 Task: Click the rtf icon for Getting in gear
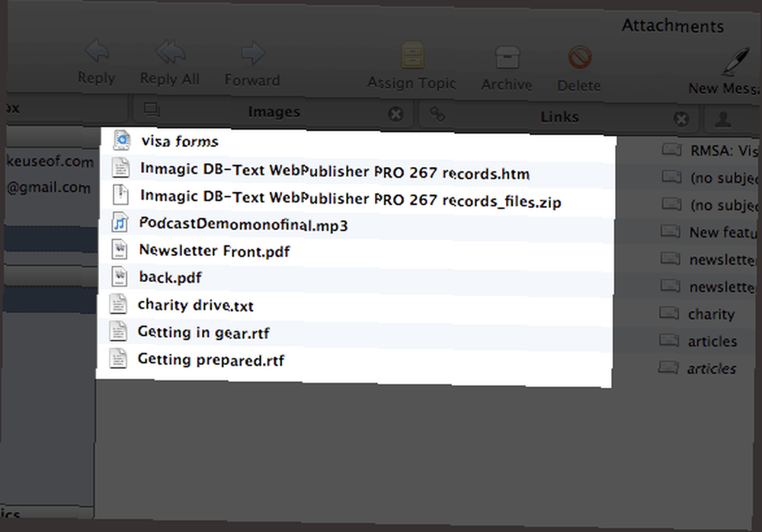click(118, 331)
